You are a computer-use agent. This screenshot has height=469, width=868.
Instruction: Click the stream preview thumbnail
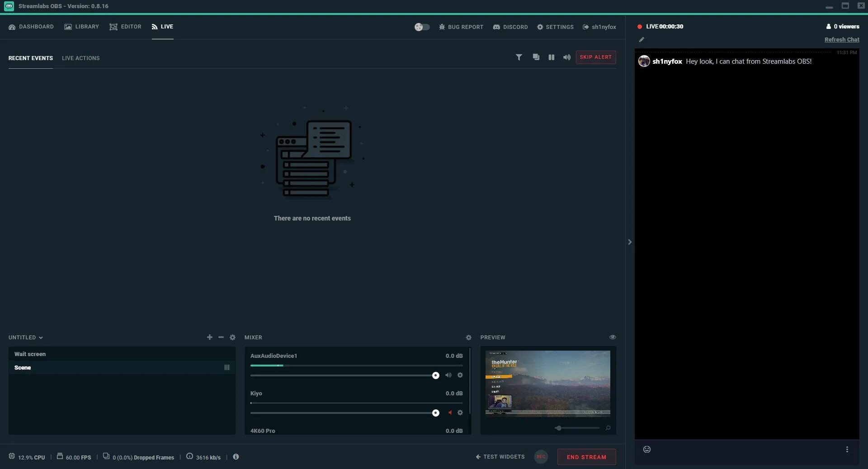click(x=547, y=383)
